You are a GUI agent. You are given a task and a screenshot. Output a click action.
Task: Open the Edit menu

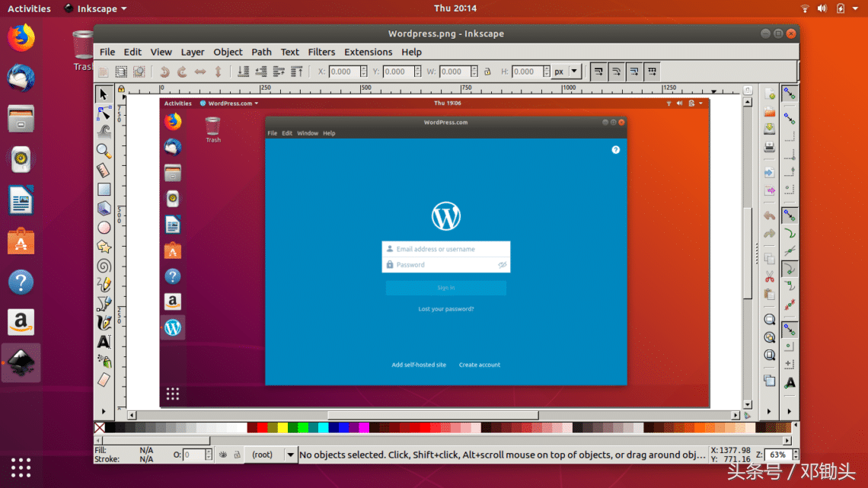(x=132, y=52)
